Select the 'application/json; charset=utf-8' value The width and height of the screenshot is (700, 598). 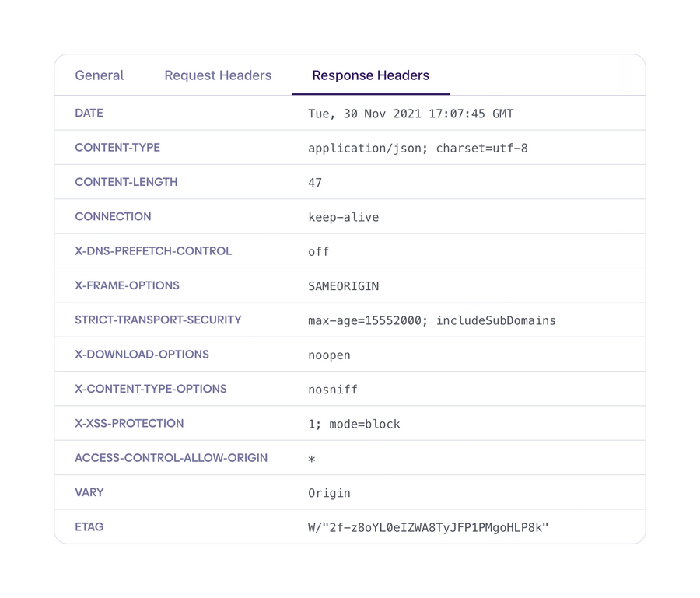pyautogui.click(x=418, y=148)
